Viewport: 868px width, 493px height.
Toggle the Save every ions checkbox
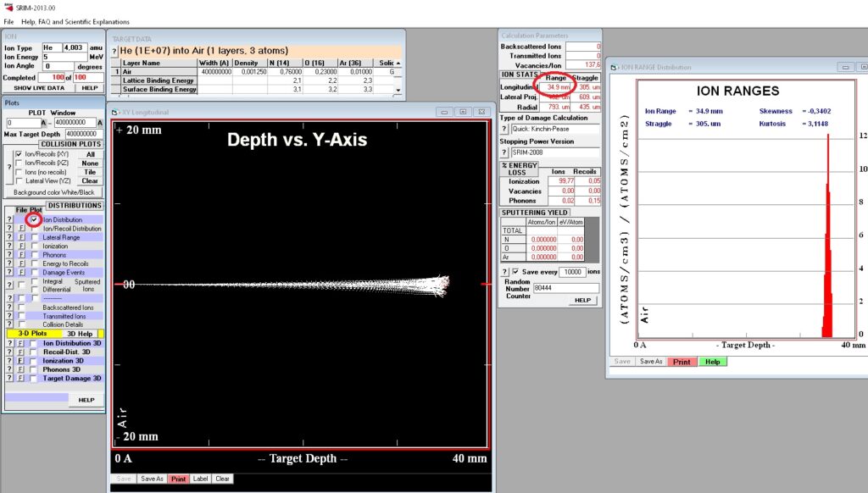515,272
